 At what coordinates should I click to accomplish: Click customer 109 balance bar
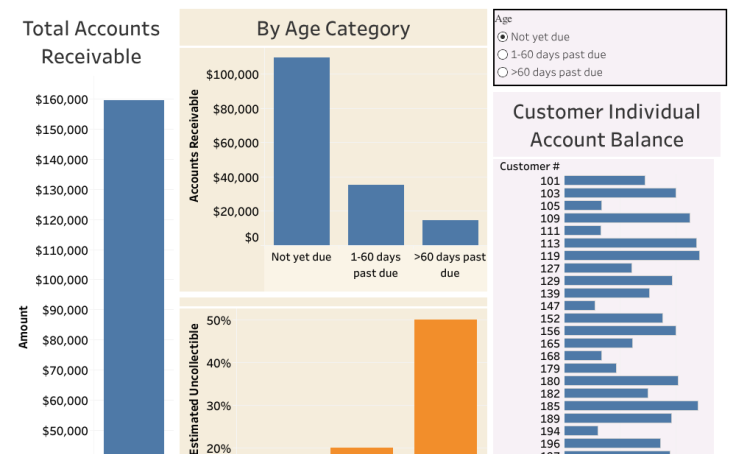click(627, 218)
